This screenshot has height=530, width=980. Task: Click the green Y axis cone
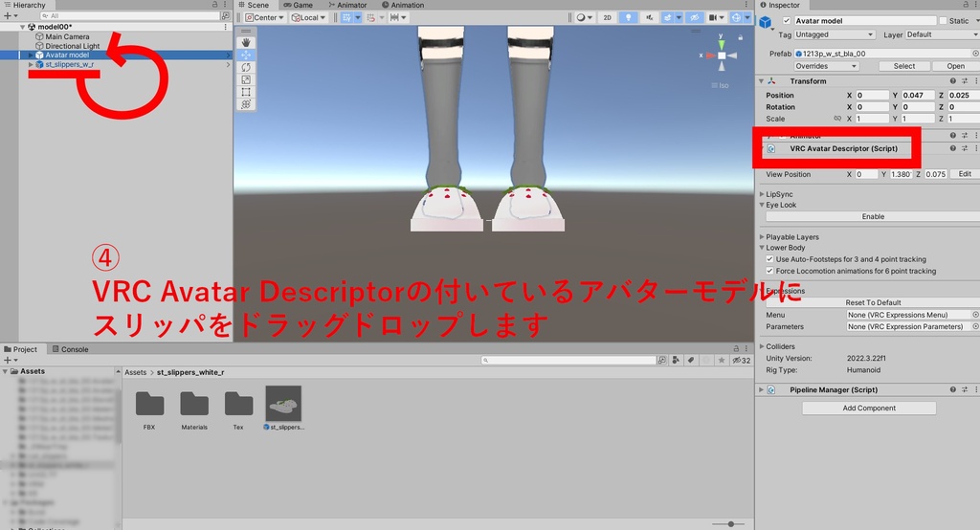(x=722, y=44)
